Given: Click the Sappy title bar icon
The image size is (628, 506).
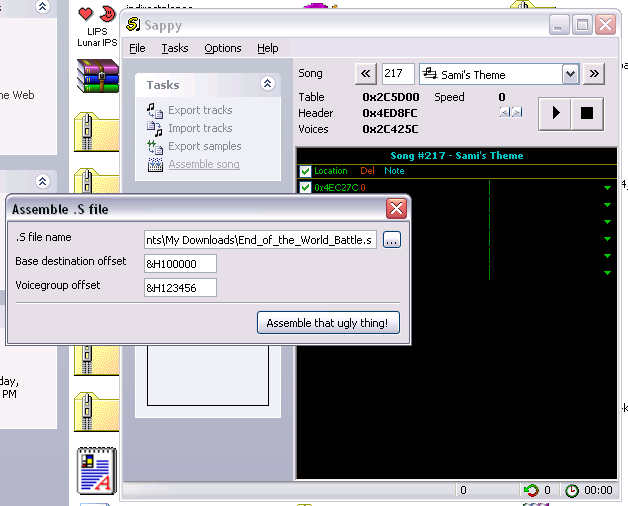Looking at the screenshot, I should [133, 24].
